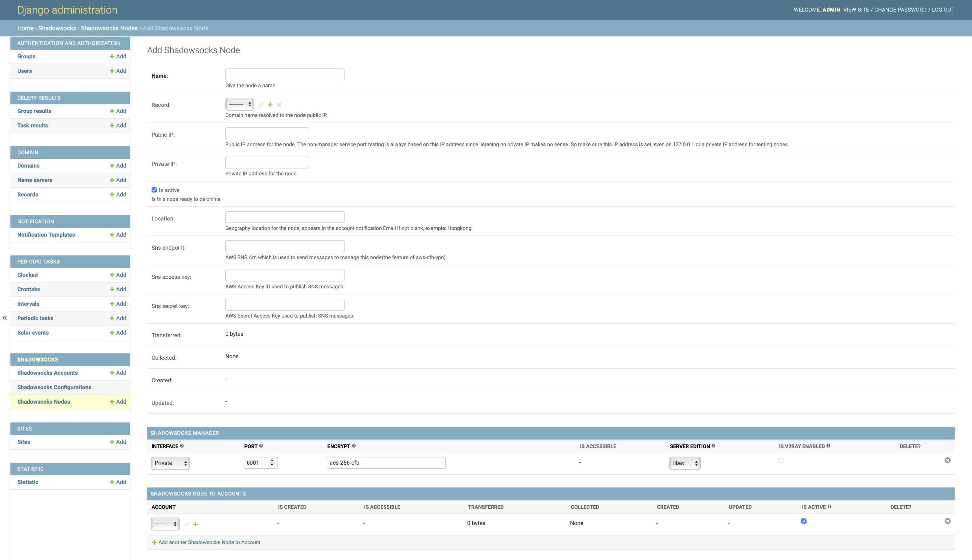The width and height of the screenshot is (972, 560).
Task: Click help icon next to ENCRYPT header
Action: pos(354,446)
